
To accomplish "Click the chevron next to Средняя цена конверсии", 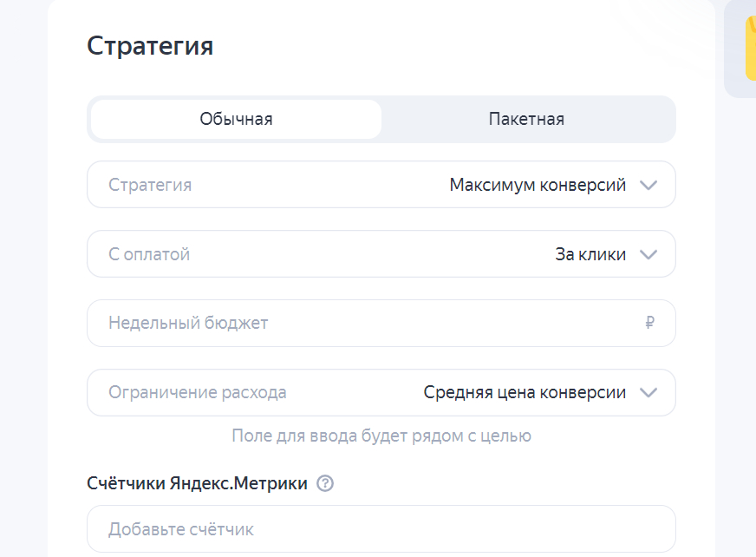I will (x=648, y=393).
